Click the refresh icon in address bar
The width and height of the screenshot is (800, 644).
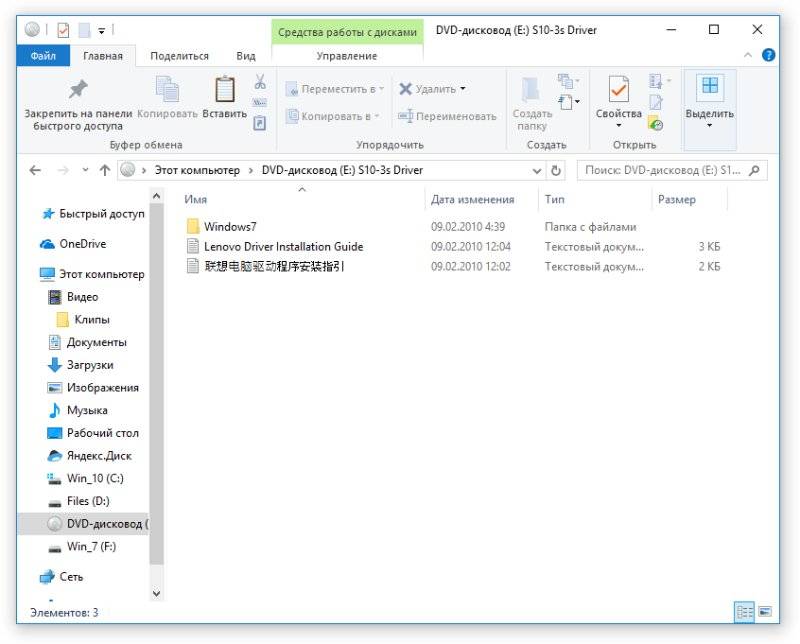556,170
